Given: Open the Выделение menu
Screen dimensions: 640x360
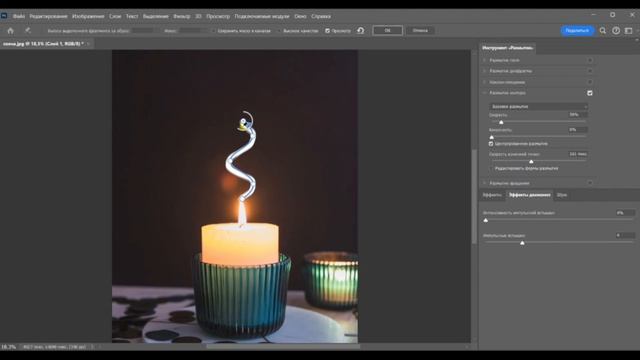Looking at the screenshot, I should point(156,16).
